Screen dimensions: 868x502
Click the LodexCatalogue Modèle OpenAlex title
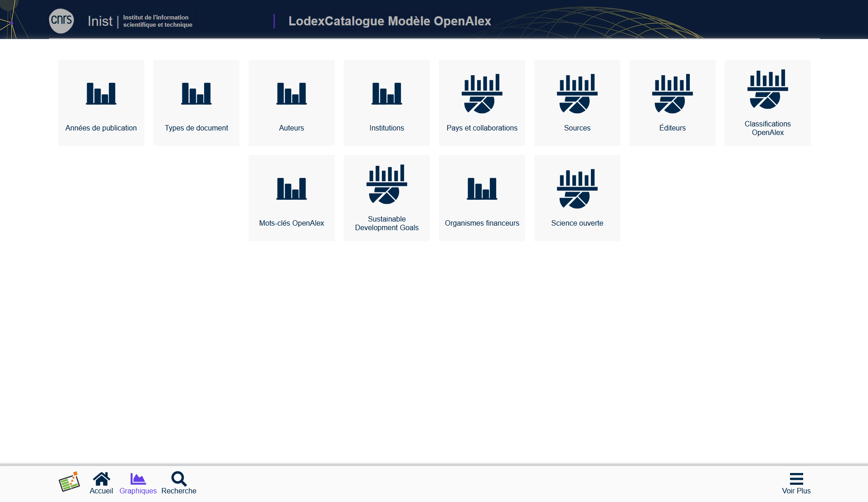[x=390, y=21]
